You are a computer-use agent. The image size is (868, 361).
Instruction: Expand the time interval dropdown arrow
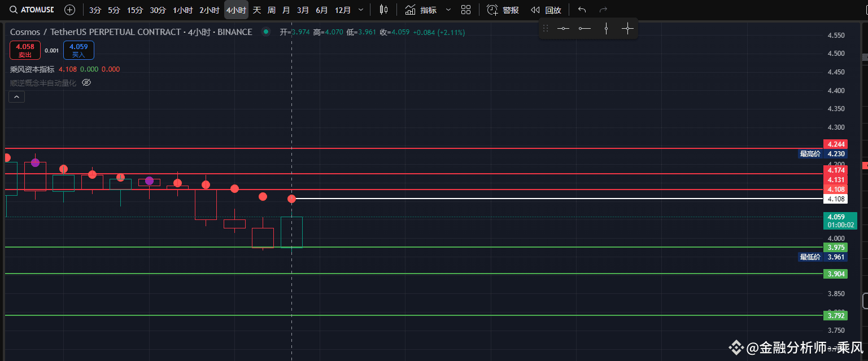coord(361,10)
